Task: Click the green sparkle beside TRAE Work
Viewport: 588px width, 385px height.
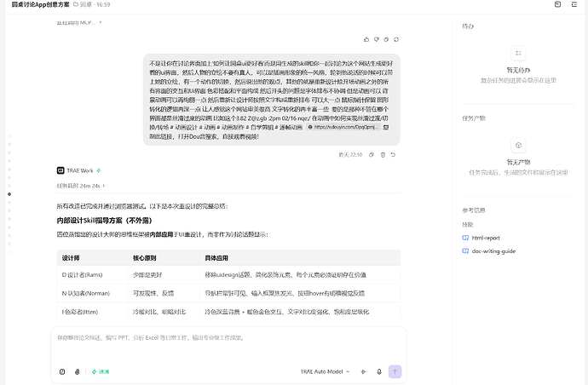Action: [99, 170]
